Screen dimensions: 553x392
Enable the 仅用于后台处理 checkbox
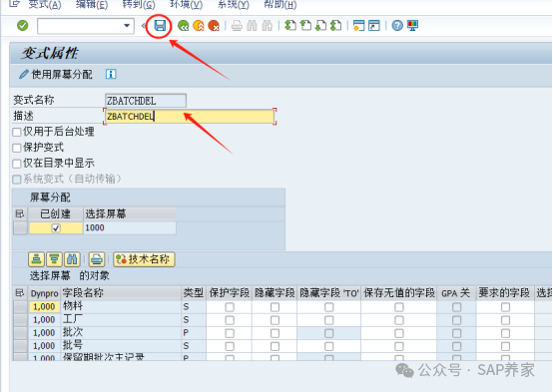click(x=17, y=133)
